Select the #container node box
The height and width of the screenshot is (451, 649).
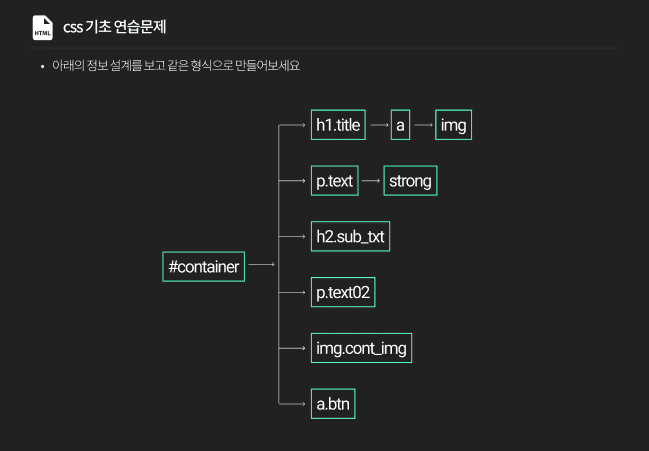[x=204, y=267]
